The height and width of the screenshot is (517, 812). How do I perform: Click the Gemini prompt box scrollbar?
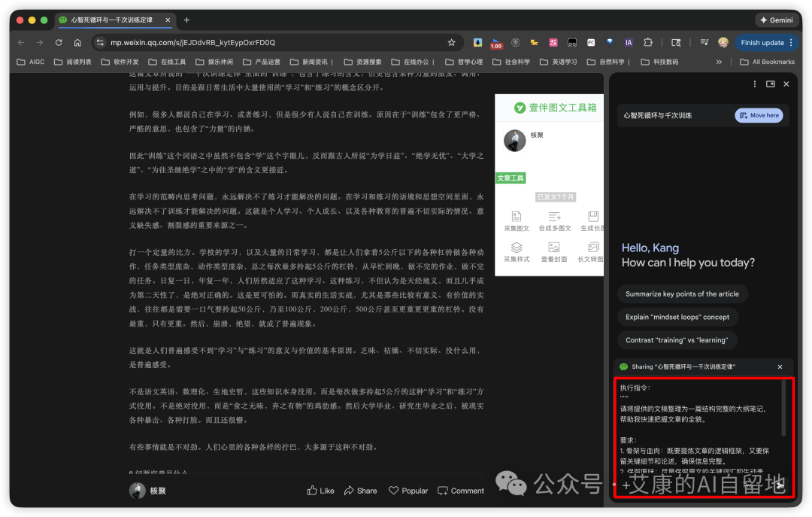click(x=783, y=408)
